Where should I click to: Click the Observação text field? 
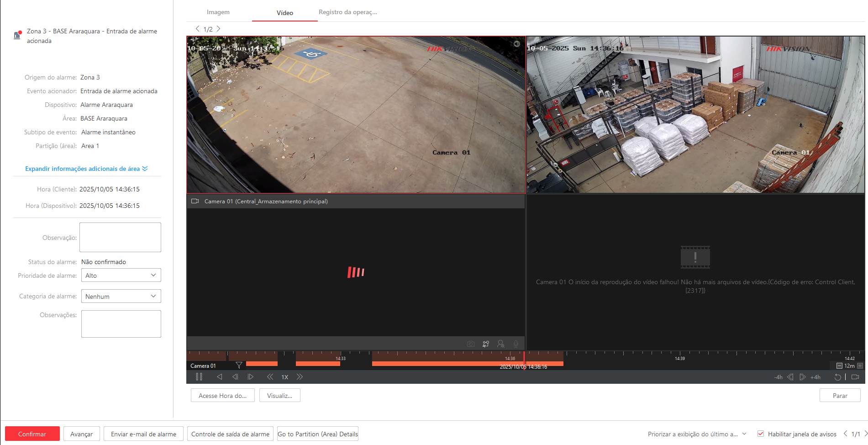point(120,237)
